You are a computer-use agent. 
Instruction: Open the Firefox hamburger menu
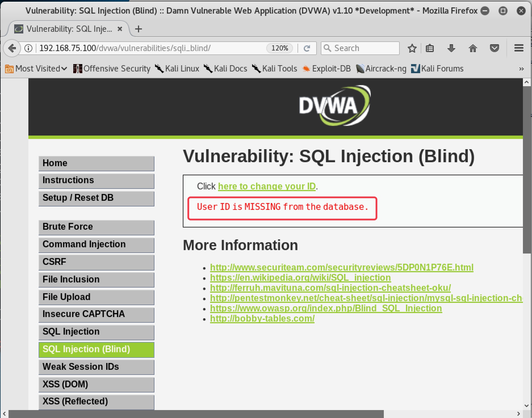point(519,48)
